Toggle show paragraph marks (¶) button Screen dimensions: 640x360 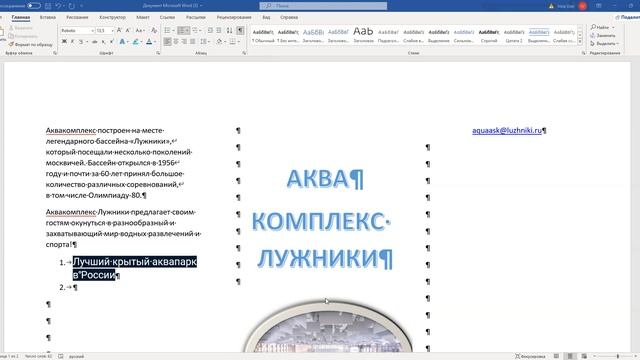coord(240,31)
